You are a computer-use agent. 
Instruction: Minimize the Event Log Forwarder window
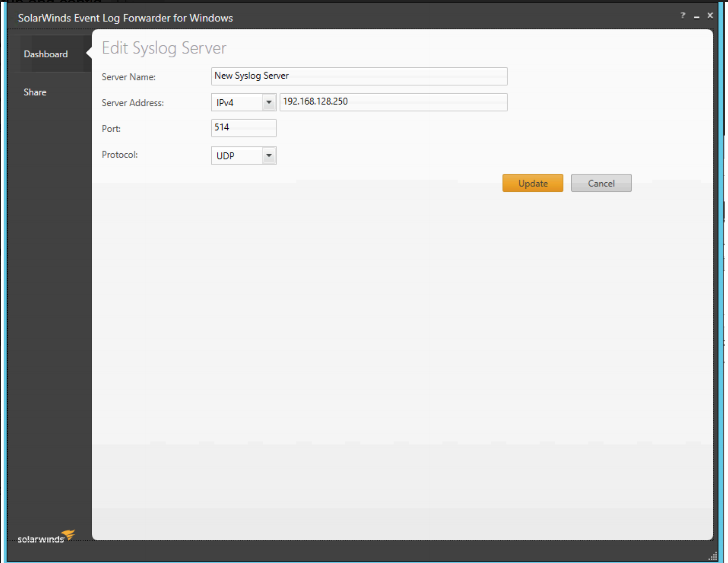696,17
